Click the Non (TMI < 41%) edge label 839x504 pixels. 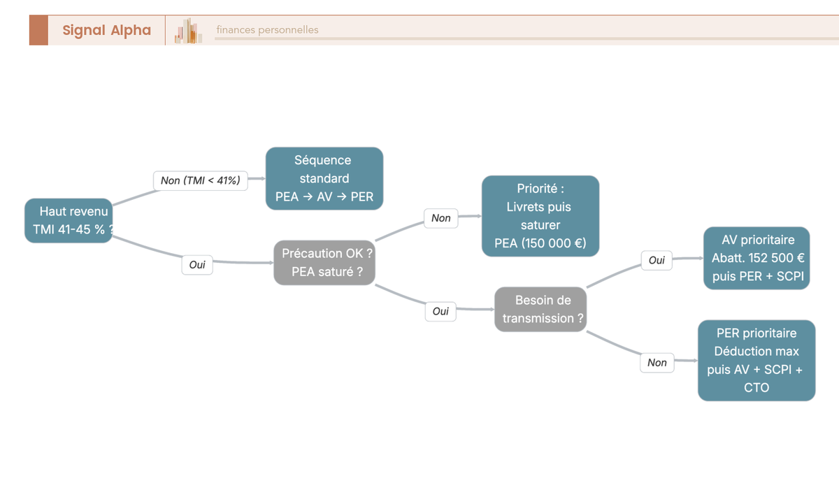pos(201,180)
